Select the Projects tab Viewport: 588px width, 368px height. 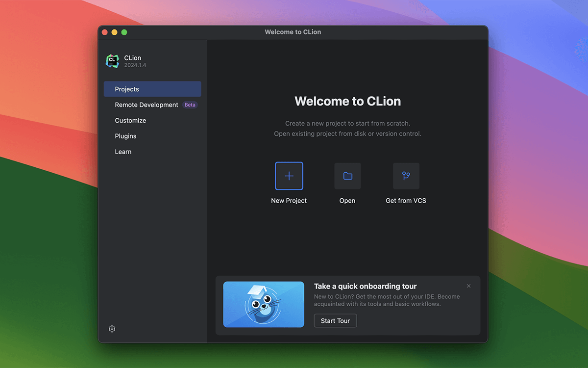pos(152,89)
